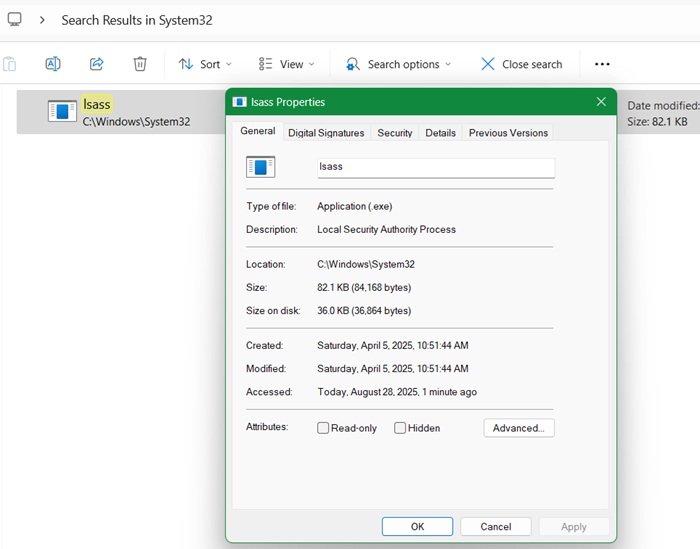
Task: Click the Apply button
Action: tap(574, 527)
